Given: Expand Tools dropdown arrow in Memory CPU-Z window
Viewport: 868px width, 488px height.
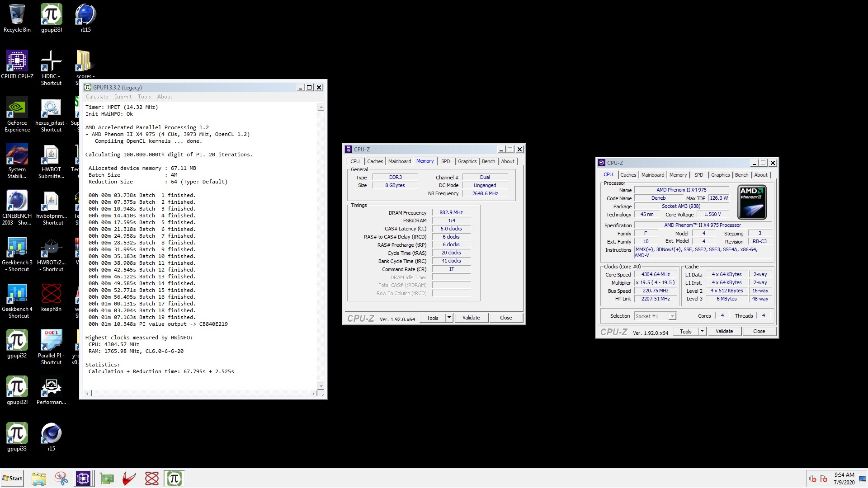Looking at the screenshot, I should 449,318.
